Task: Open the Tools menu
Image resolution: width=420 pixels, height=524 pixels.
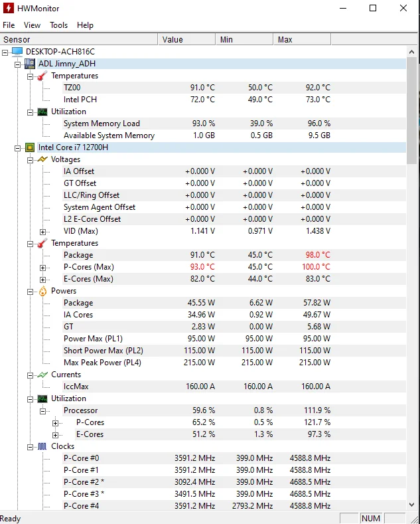Action: 58,25
